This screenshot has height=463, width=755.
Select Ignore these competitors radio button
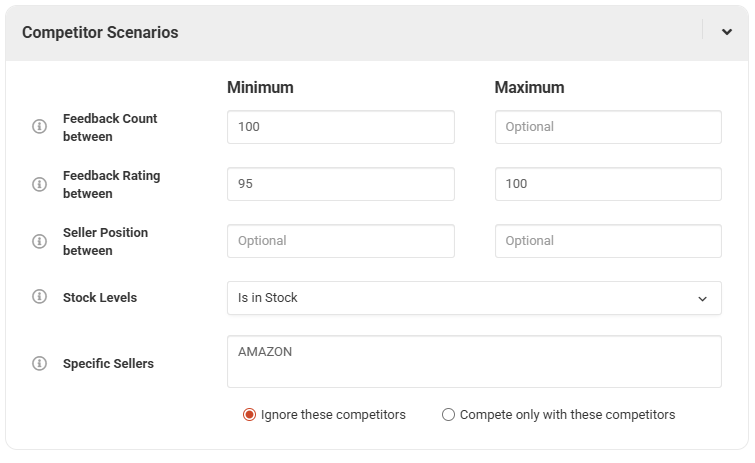coord(249,414)
